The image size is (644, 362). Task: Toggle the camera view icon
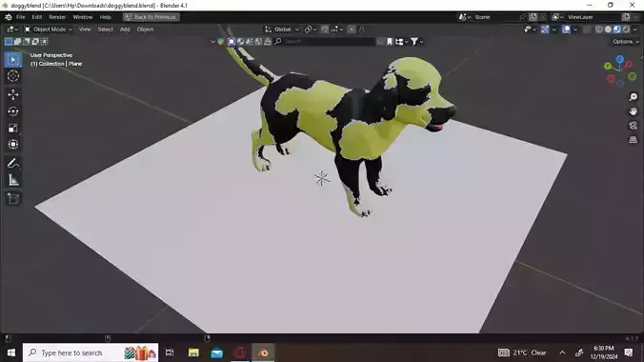(x=633, y=126)
